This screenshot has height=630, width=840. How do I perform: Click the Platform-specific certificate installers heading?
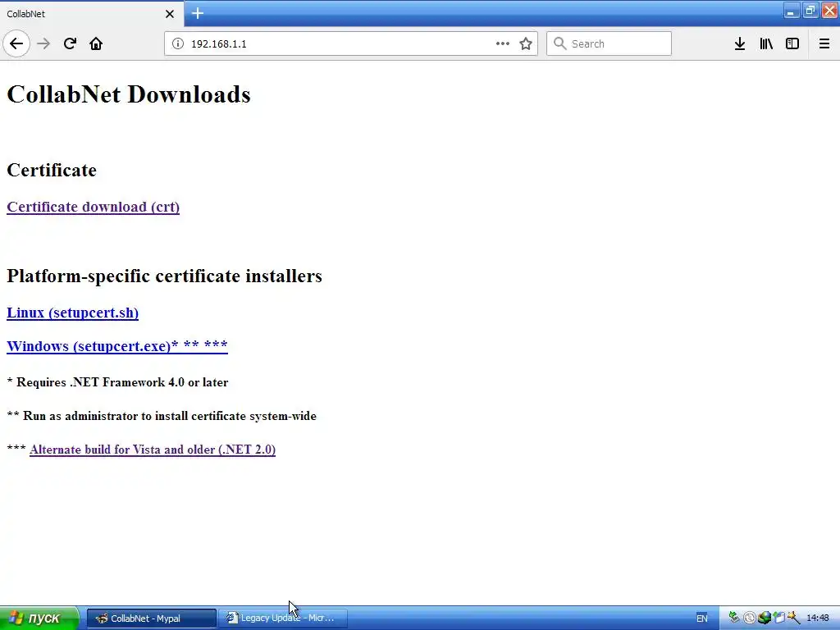(x=164, y=276)
